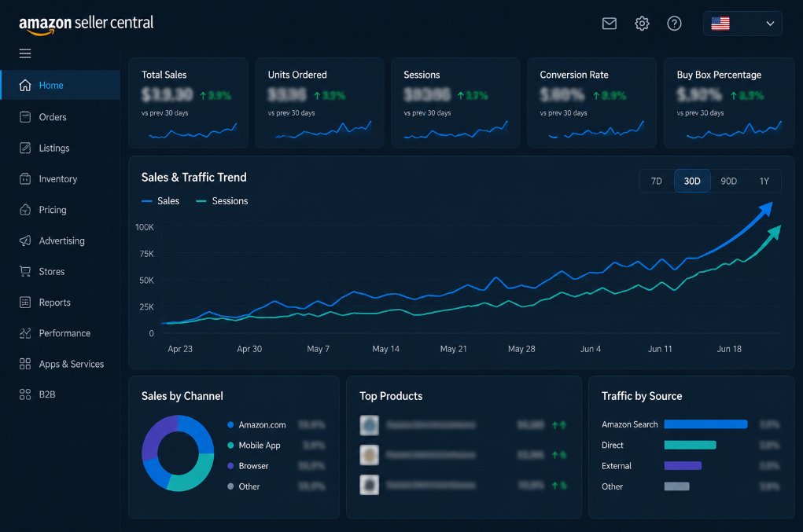Screen dimensions: 803x532
Task: Click the amazon seller central logo
Action: point(86,24)
